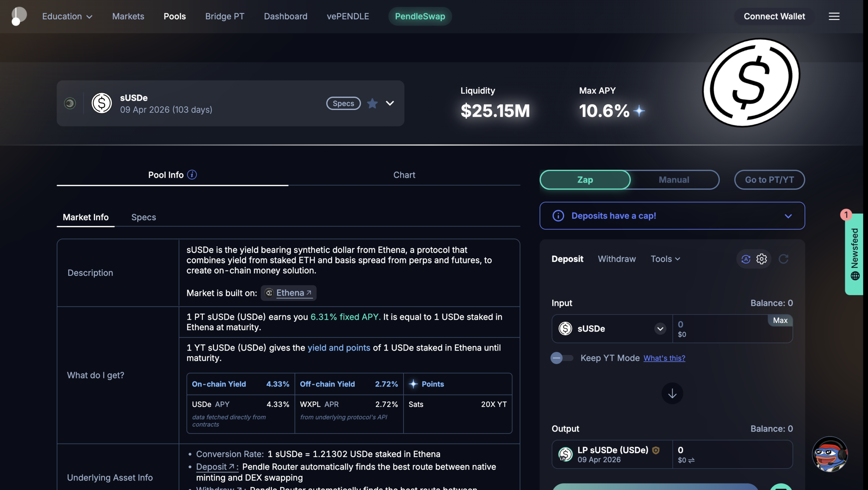Switch to Manual mode
The height and width of the screenshot is (490, 868).
(x=674, y=180)
